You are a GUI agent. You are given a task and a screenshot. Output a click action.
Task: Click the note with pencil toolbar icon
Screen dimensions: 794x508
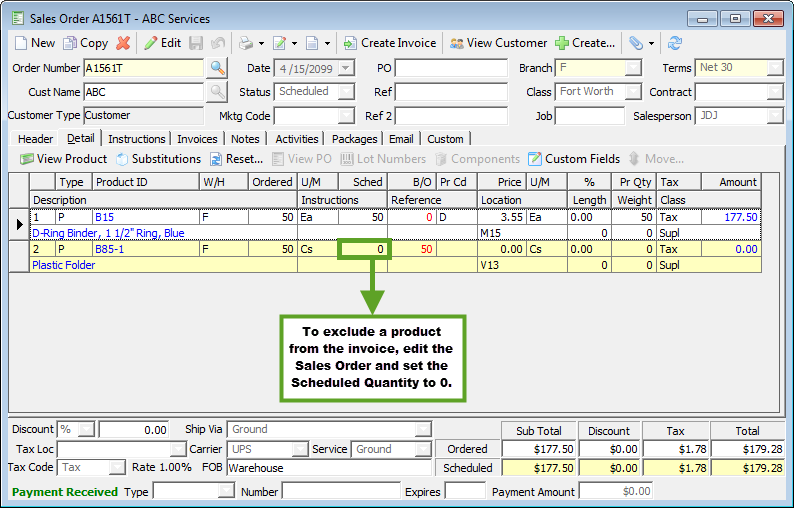280,43
